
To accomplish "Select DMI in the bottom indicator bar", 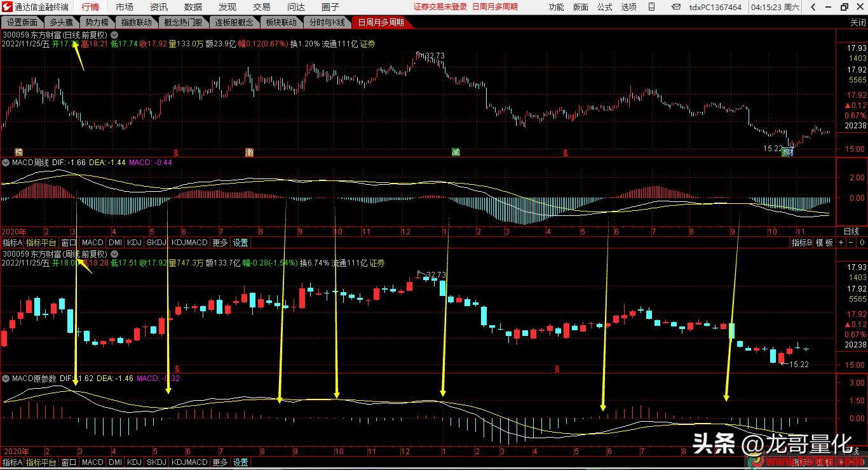I will (115, 462).
